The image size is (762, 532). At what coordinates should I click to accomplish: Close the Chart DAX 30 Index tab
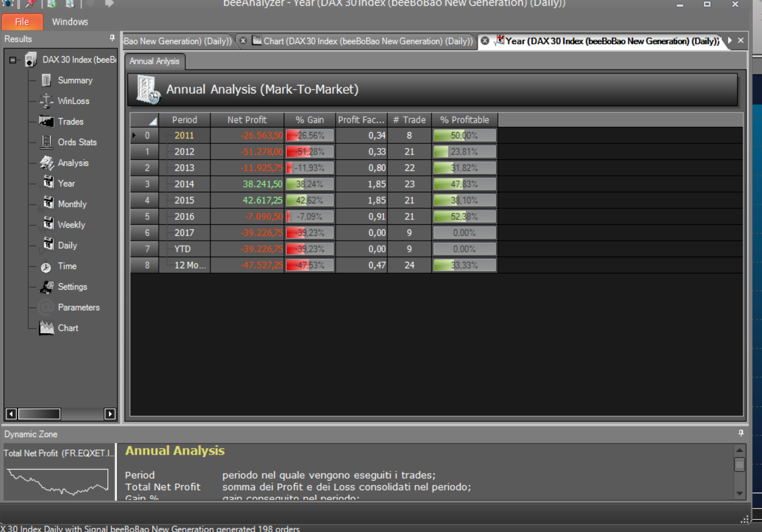243,41
